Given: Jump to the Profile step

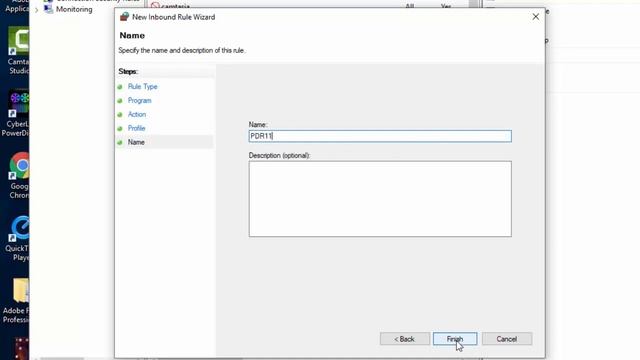Looking at the screenshot, I should (x=136, y=128).
